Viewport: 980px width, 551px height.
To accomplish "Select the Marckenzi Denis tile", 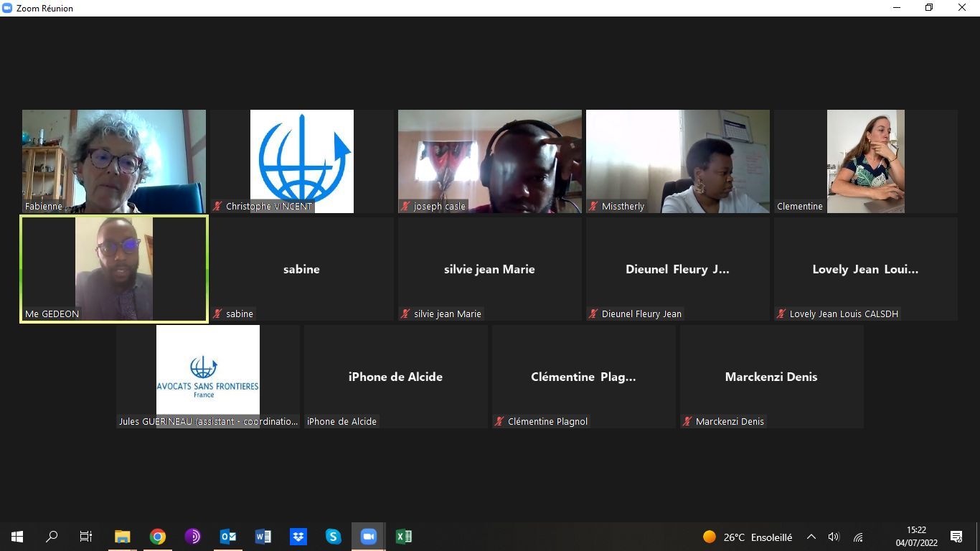I will point(772,377).
